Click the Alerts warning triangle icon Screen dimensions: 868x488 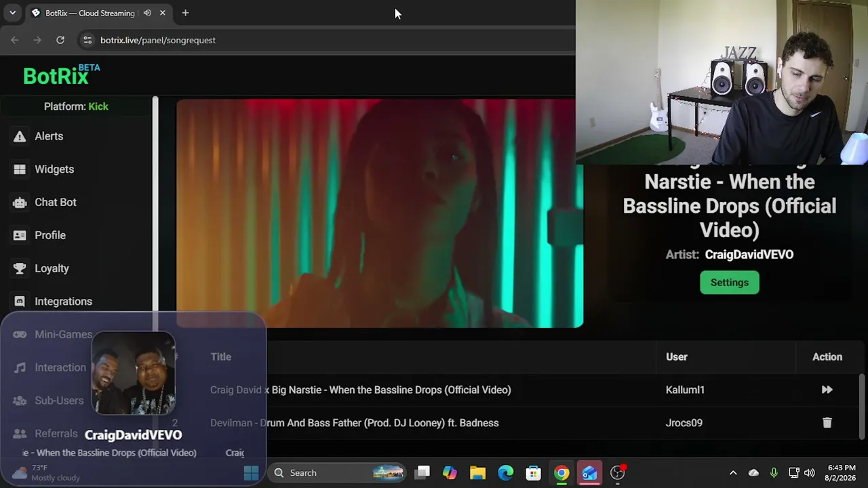20,136
